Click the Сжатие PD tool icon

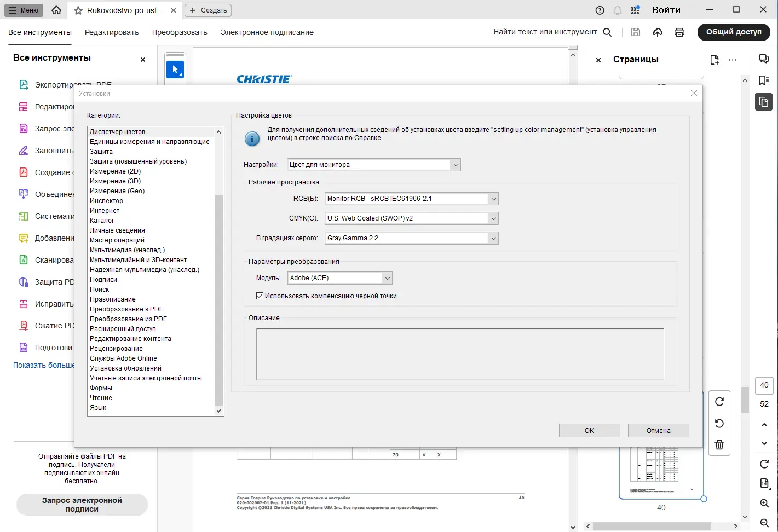(24, 326)
